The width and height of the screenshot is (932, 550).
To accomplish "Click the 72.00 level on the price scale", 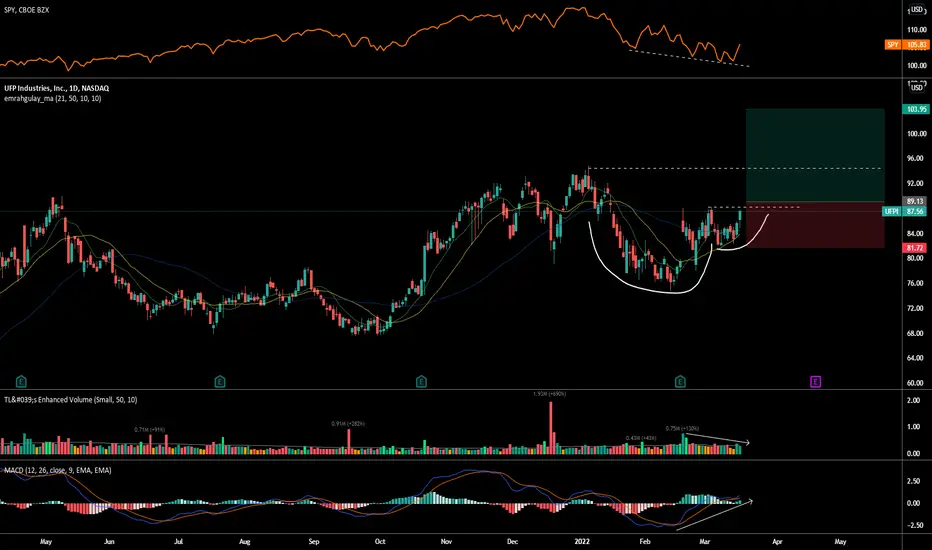I will pyautogui.click(x=917, y=309).
